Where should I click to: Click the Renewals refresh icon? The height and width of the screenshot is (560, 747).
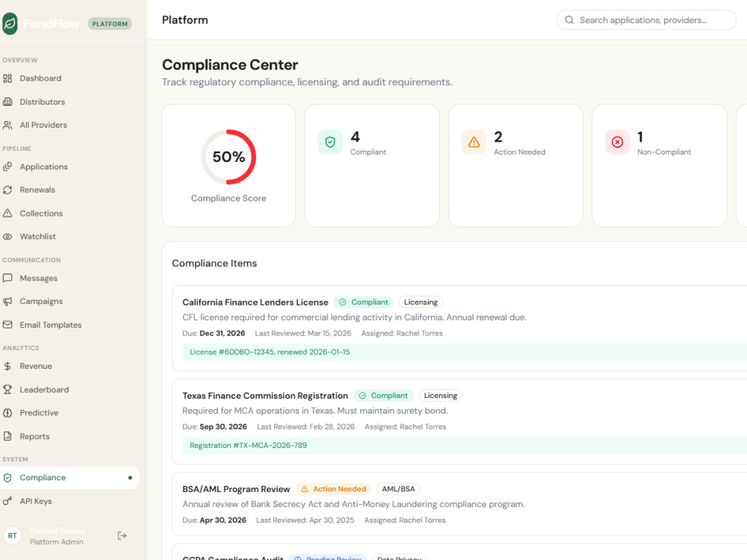pyautogui.click(x=7, y=190)
